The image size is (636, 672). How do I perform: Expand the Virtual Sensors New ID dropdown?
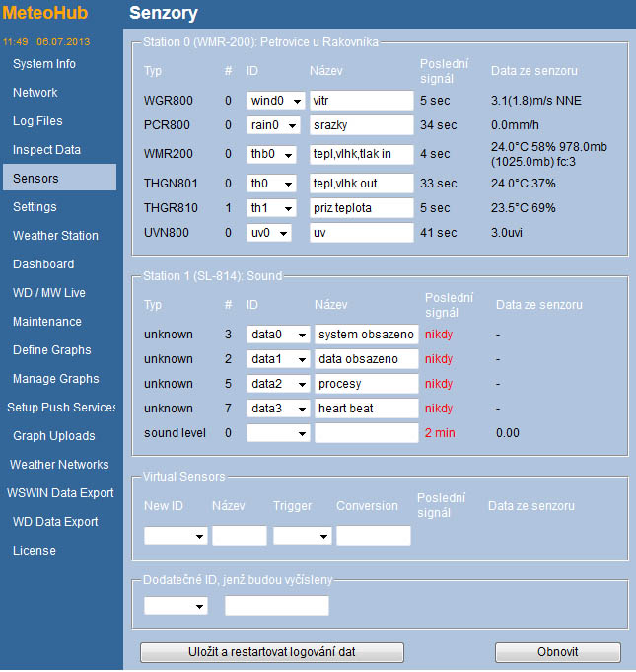coord(176,536)
